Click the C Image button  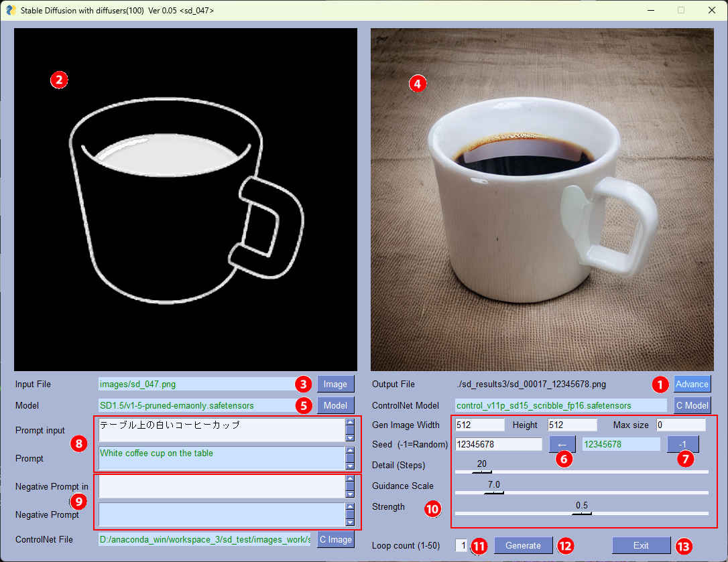click(x=335, y=539)
